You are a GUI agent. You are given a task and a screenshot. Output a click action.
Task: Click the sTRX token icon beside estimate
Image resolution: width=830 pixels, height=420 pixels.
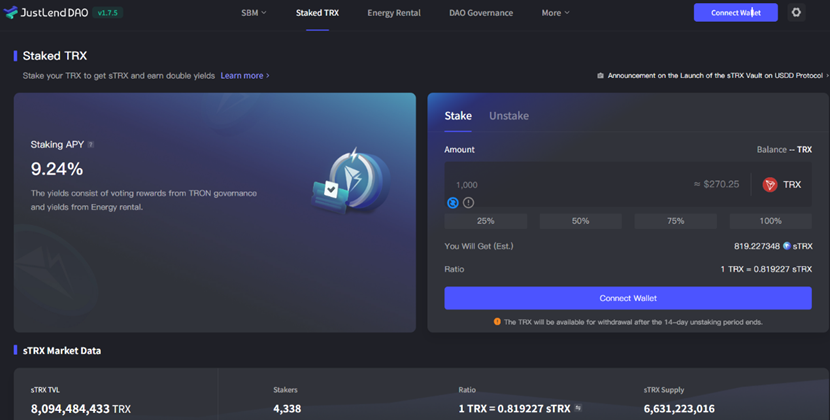click(x=787, y=246)
